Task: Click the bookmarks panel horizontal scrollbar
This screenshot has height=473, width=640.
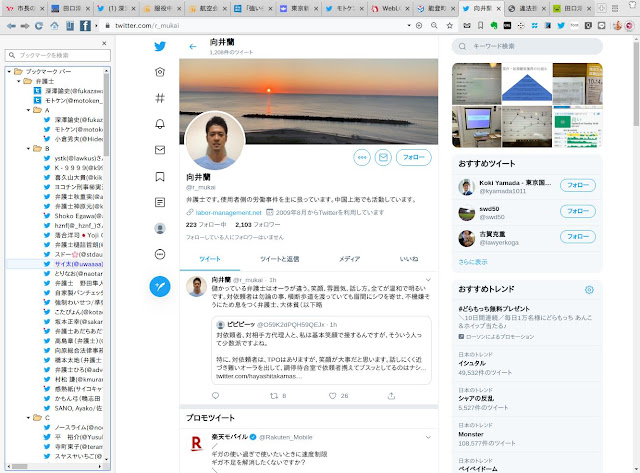Action: tap(19, 466)
